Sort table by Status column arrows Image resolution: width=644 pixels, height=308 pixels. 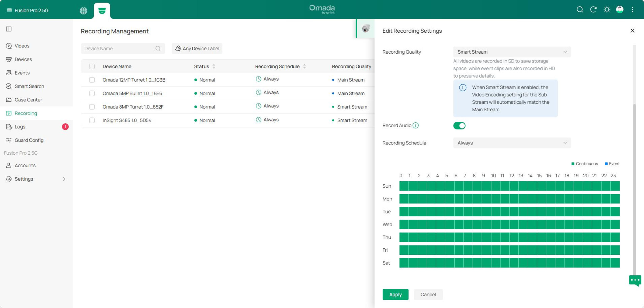[x=214, y=66]
